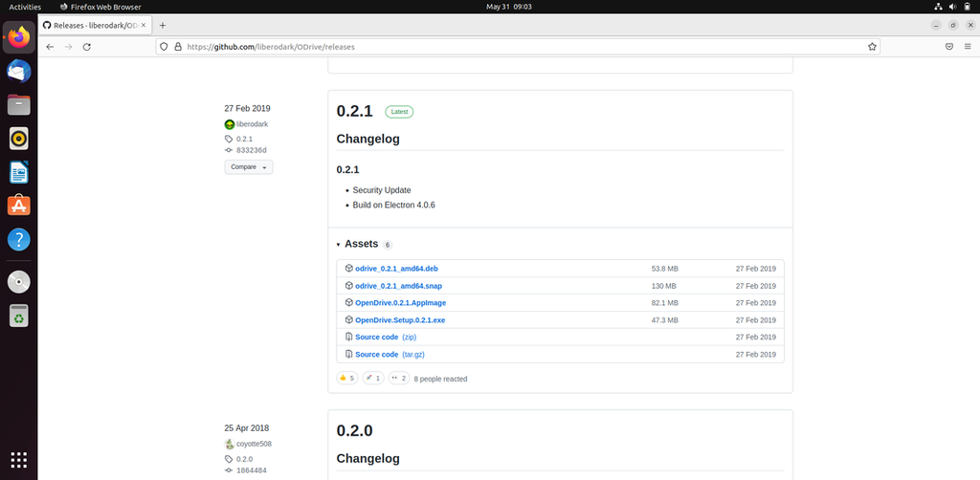
Task: Open the Activities overview
Action: click(25, 7)
